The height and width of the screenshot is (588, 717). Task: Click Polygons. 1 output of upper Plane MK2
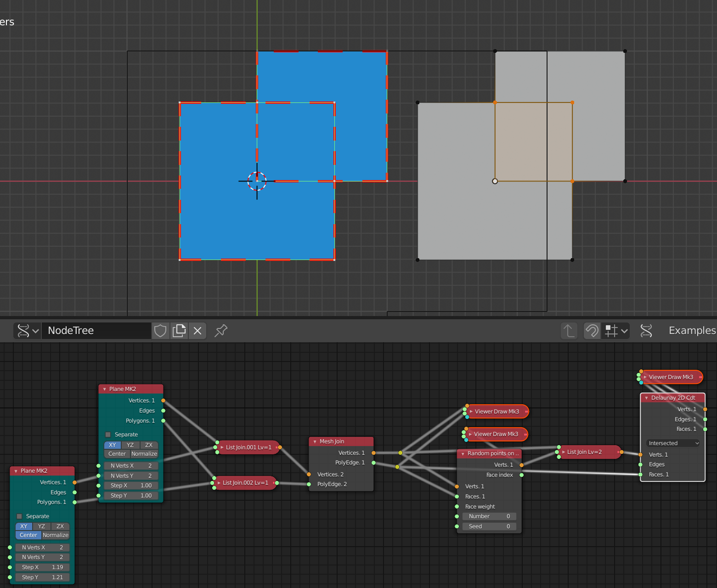tap(163, 421)
